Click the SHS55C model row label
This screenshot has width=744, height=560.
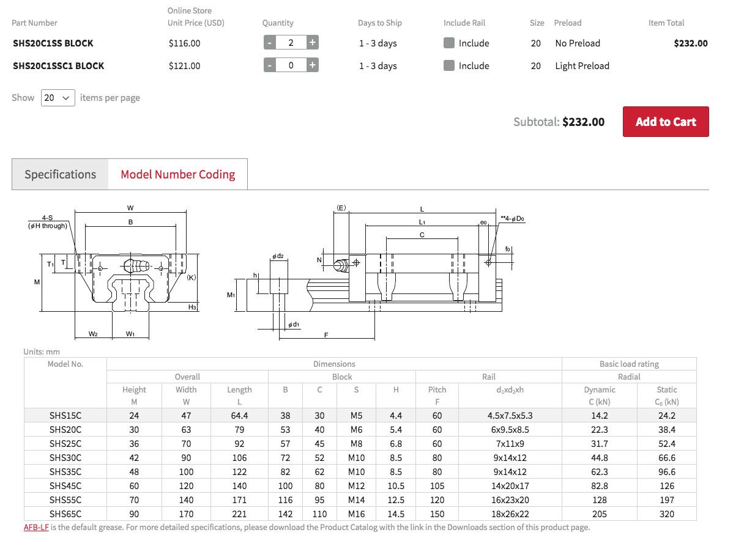(65, 500)
